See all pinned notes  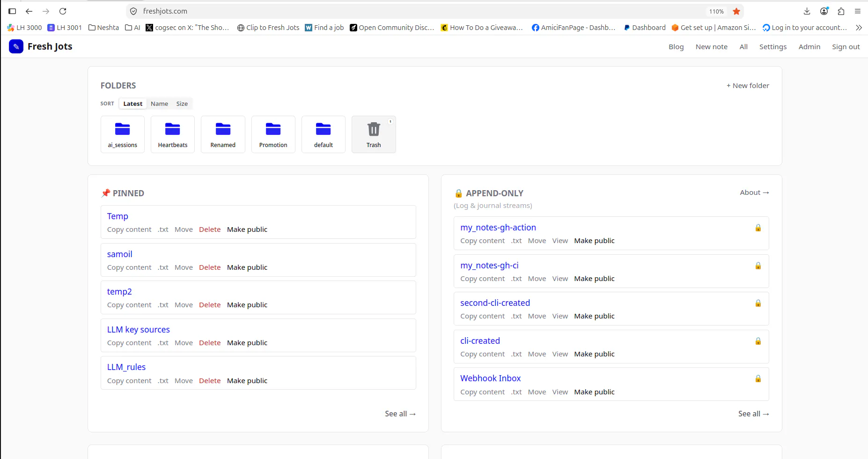pos(400,414)
